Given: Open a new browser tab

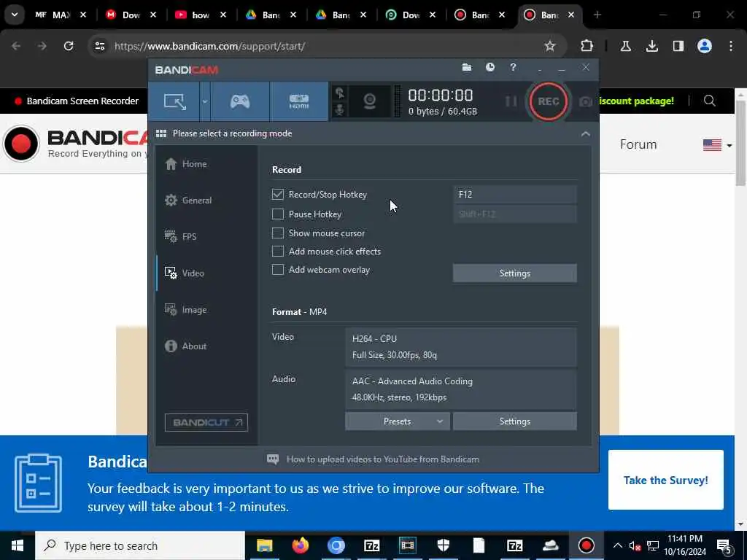Looking at the screenshot, I should [x=597, y=15].
